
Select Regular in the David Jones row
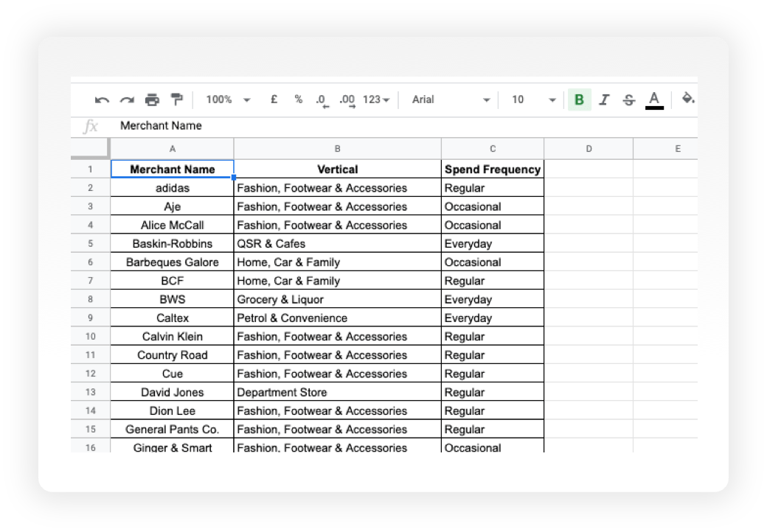tap(493, 392)
